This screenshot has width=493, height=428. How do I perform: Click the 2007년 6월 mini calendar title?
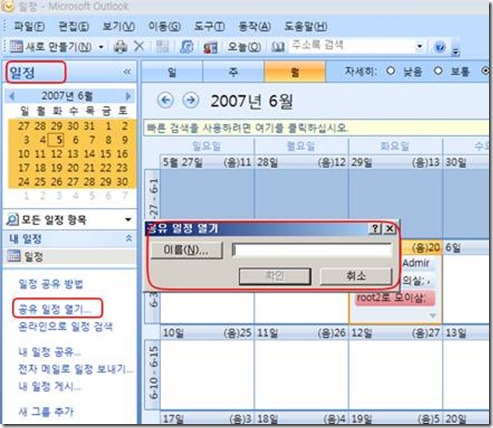tap(67, 96)
